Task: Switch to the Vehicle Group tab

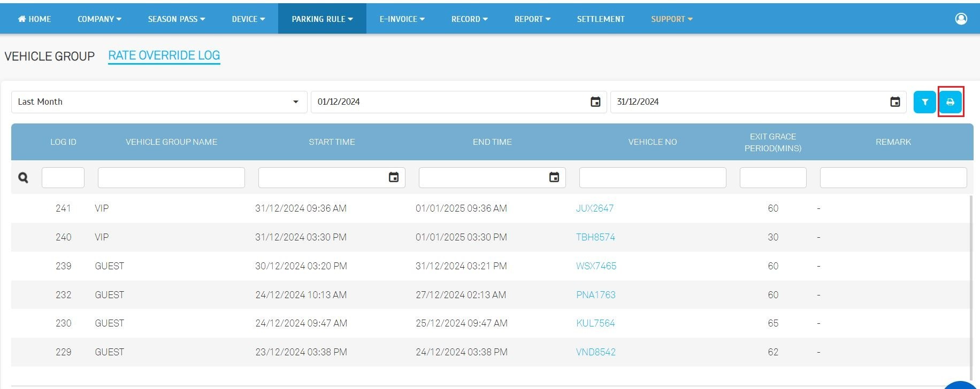Action: [49, 56]
